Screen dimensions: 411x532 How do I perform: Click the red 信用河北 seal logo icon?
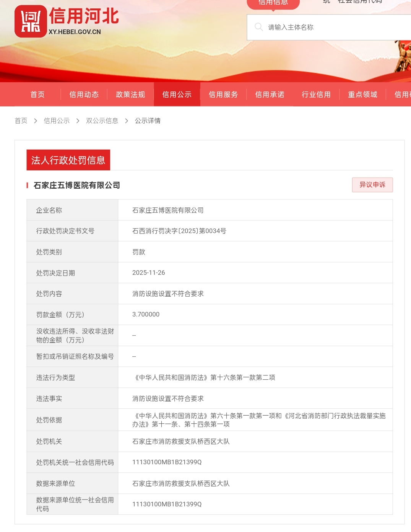[x=31, y=21]
